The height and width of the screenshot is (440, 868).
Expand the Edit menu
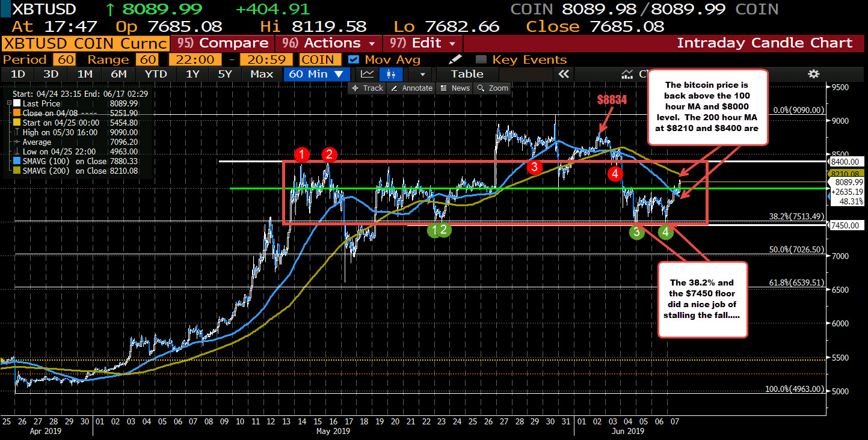[423, 43]
